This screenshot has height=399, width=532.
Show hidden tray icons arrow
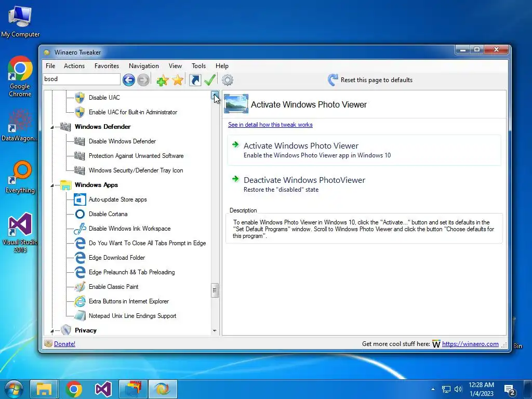click(433, 389)
